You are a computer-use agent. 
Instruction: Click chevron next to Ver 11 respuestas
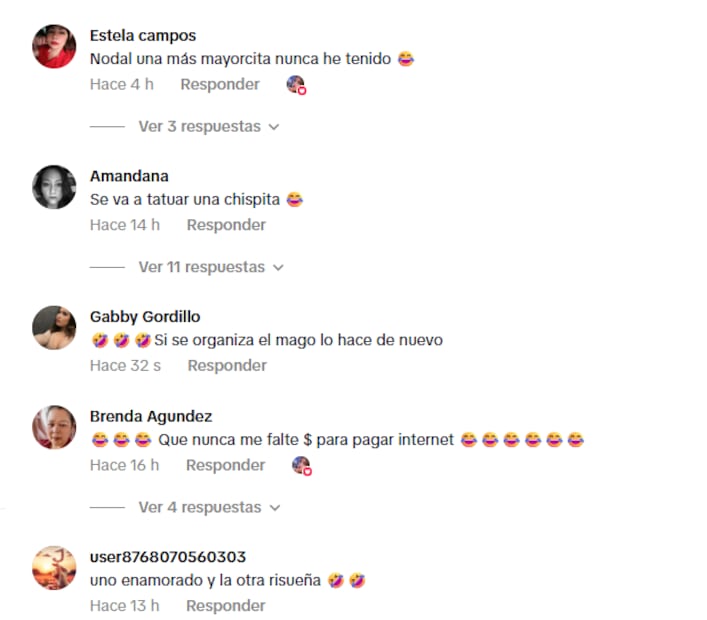point(279,268)
